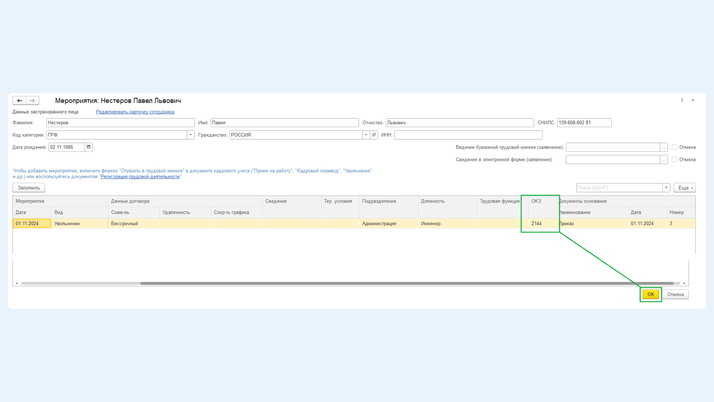The width and height of the screenshot is (714, 402).
Task: Click the Заполнить button
Action: (x=29, y=188)
